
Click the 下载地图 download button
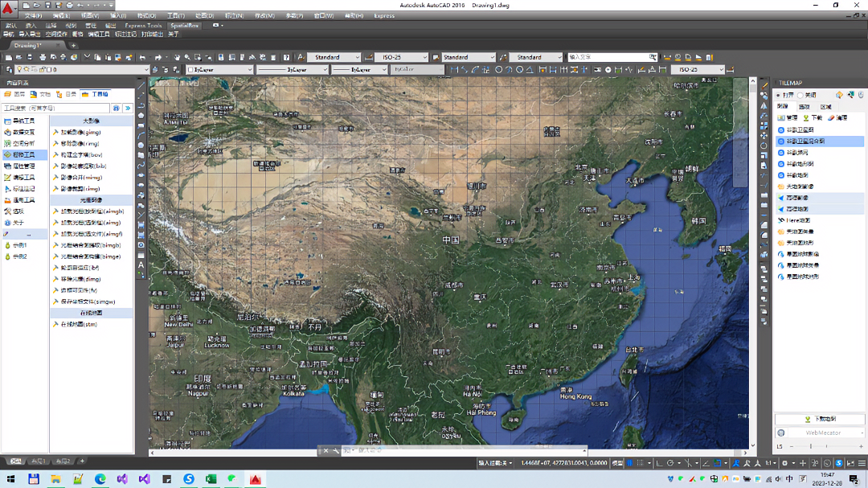coord(820,419)
